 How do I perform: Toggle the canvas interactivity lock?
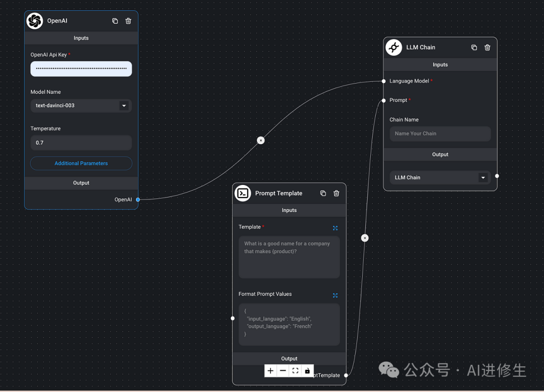[x=307, y=371]
